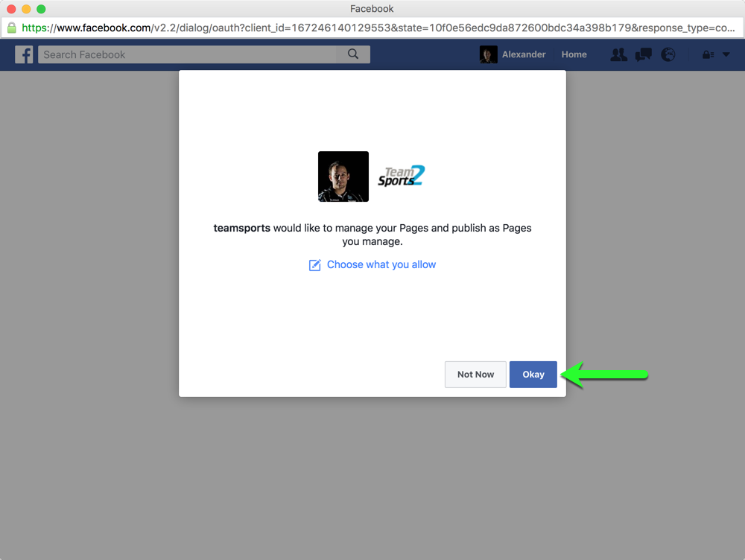Click the bold teamsports app name
This screenshot has width=745, height=560.
(x=242, y=228)
